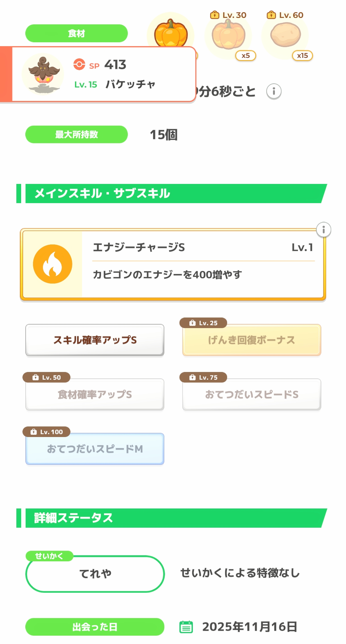Viewport: 346px width, 644px height.
Task: Tap the Lv. 100 lock badge
Action: 46,432
